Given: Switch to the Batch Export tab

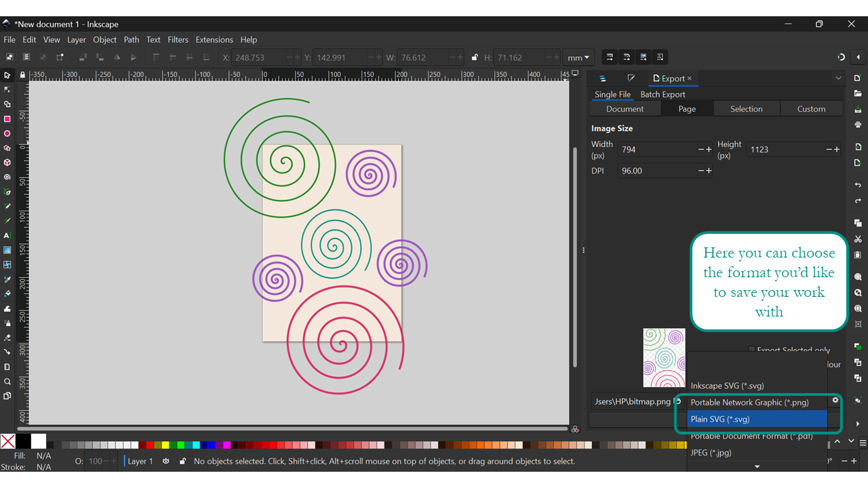Looking at the screenshot, I should pyautogui.click(x=663, y=95).
